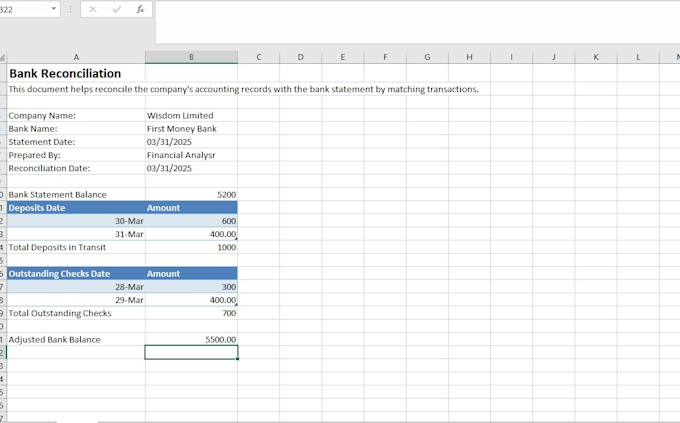This screenshot has height=423, width=680.
Task: Select the 'First Money Bank' cell
Action: pyautogui.click(x=191, y=129)
